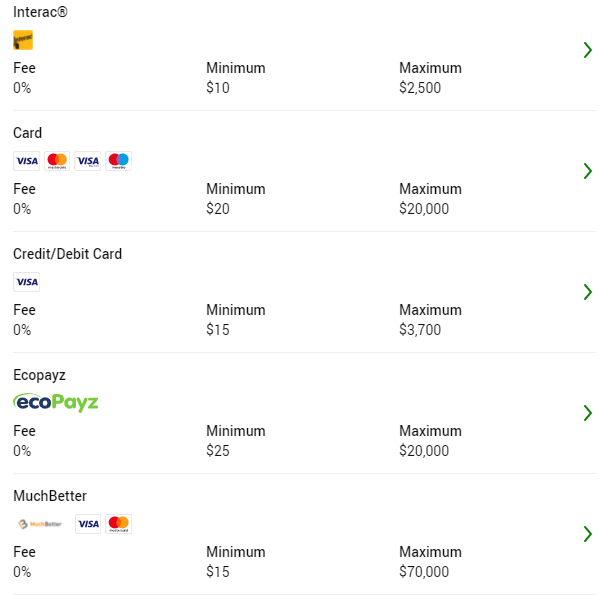The width and height of the screenshot is (607, 595).
Task: Click the ecoPayz logo
Action: pyautogui.click(x=56, y=403)
